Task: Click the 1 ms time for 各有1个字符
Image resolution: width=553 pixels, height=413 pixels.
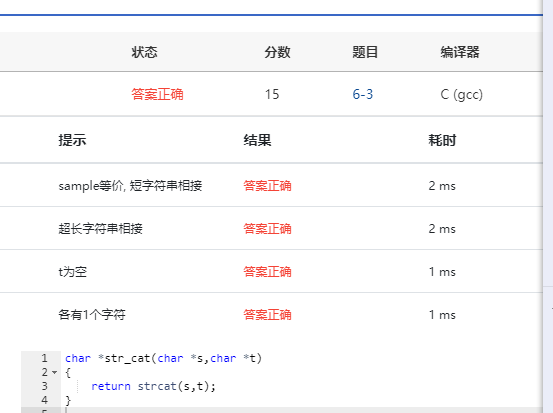Action: (x=442, y=315)
